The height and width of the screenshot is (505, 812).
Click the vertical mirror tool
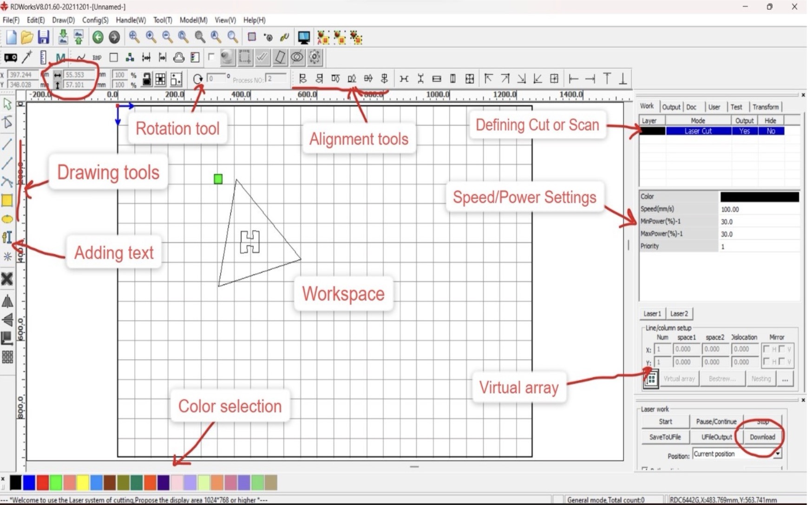click(x=7, y=320)
